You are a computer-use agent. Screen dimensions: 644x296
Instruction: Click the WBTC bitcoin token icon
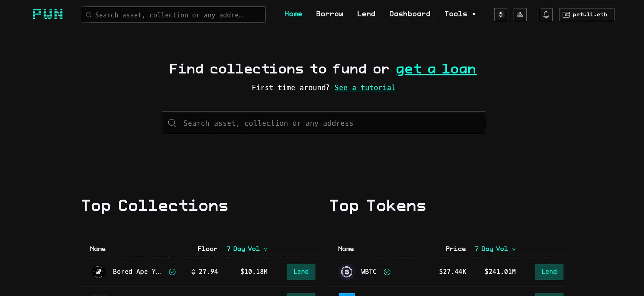tap(346, 272)
